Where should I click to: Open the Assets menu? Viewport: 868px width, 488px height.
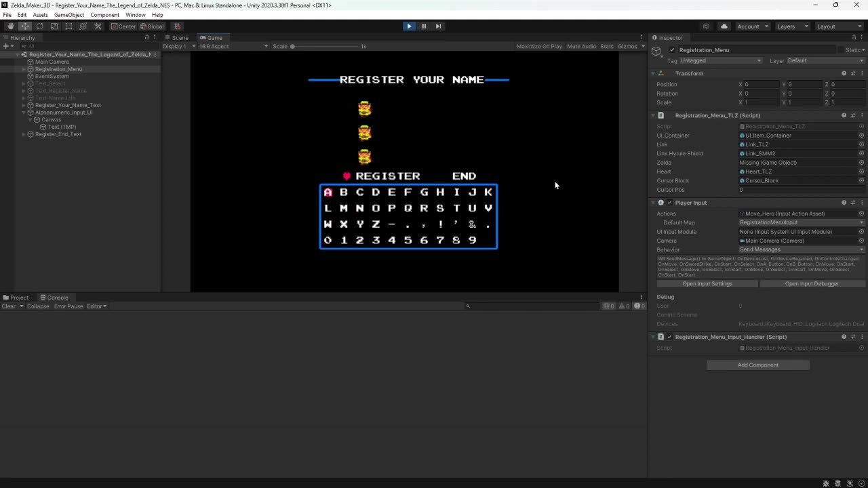41,15
